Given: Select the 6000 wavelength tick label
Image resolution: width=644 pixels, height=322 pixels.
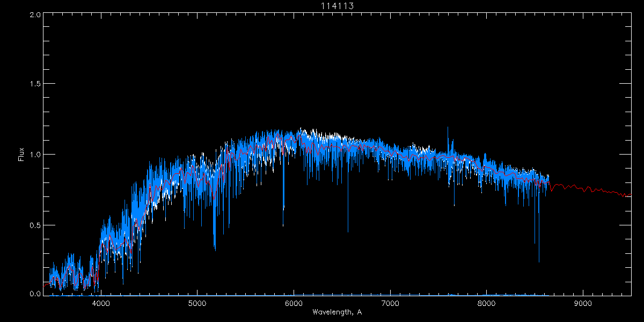Looking at the screenshot, I should [294, 303].
